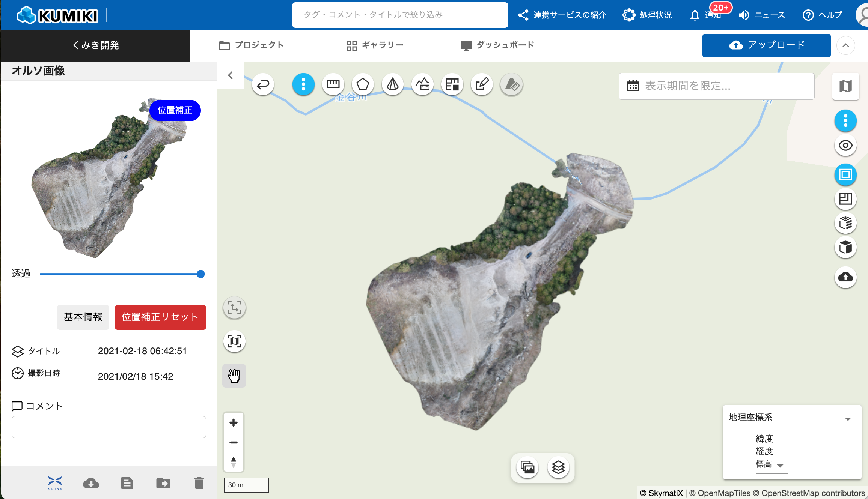The width and height of the screenshot is (868, 499).
Task: Open the ダッシュボード tab
Action: coord(497,45)
